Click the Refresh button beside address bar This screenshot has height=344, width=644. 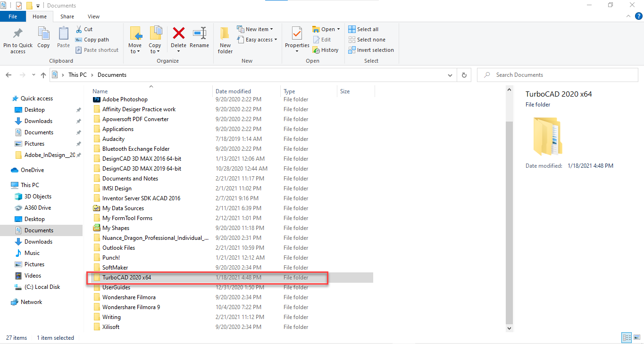tap(464, 75)
